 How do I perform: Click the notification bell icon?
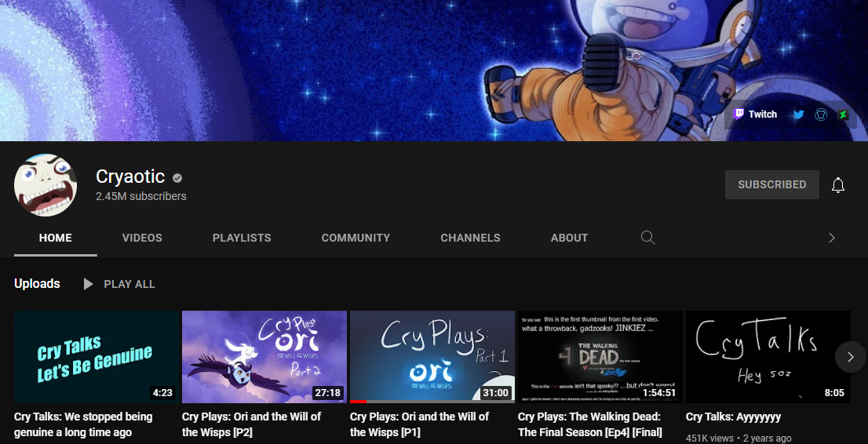[x=838, y=185]
